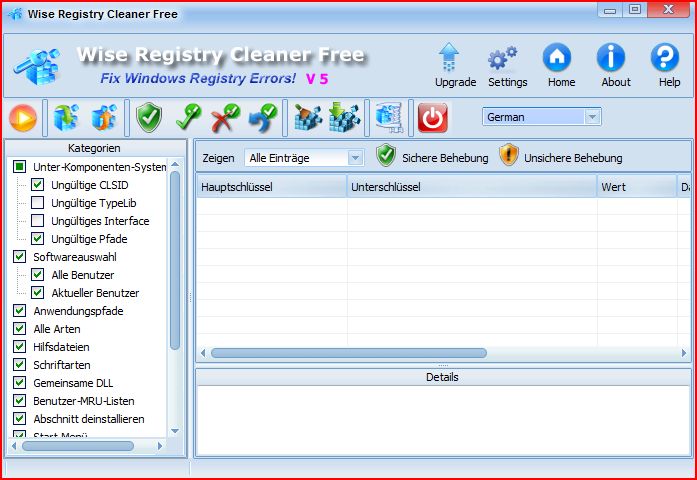Viewport: 697px width, 480px height.
Task: Toggle Alle Arten checkbox
Action: coord(20,329)
